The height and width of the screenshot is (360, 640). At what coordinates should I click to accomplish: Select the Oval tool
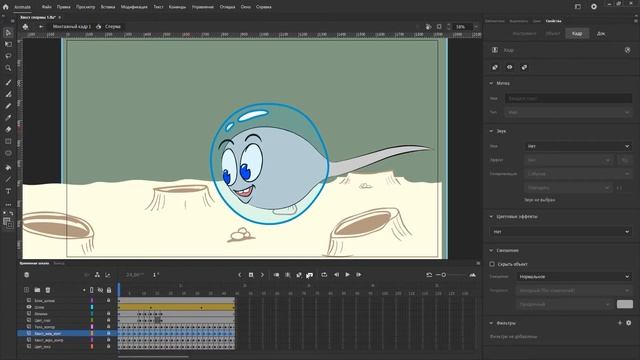coord(8,153)
